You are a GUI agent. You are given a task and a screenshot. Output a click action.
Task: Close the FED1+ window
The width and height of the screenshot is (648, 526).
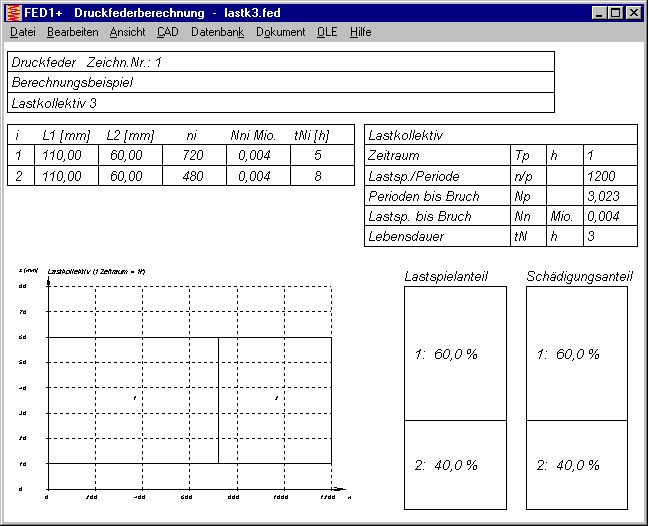632,13
